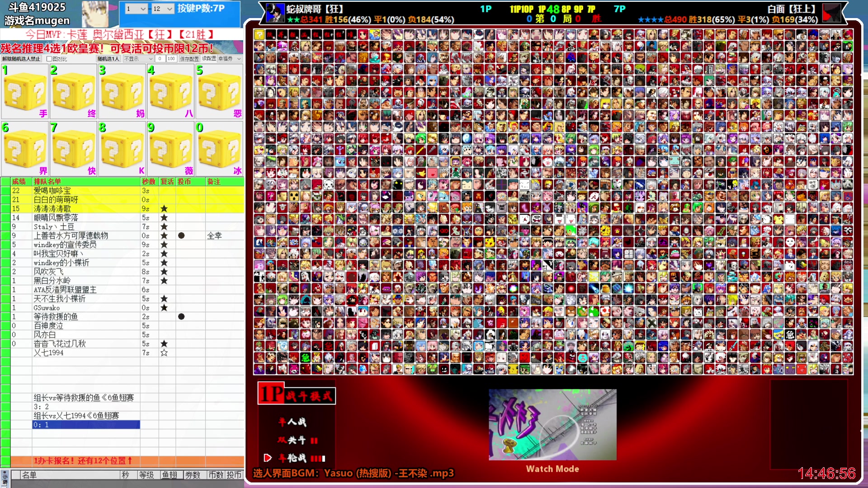Viewport: 868px width, 488px height.
Task: Click the input field showing 0
Action: click(160, 59)
